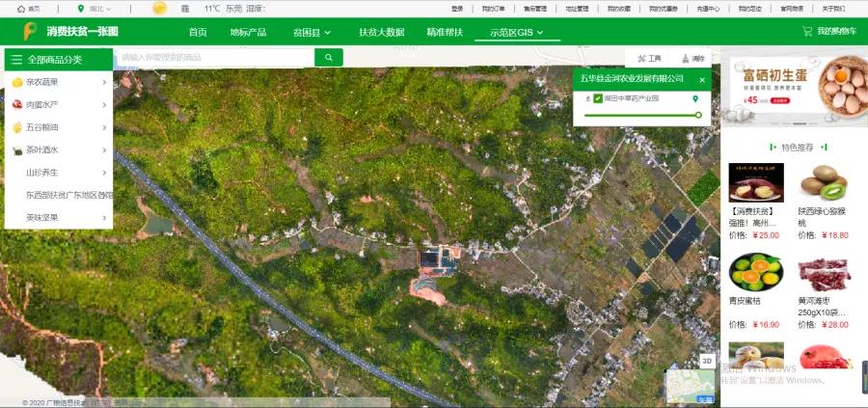Switch to vector map thumbnail view

click(691, 387)
